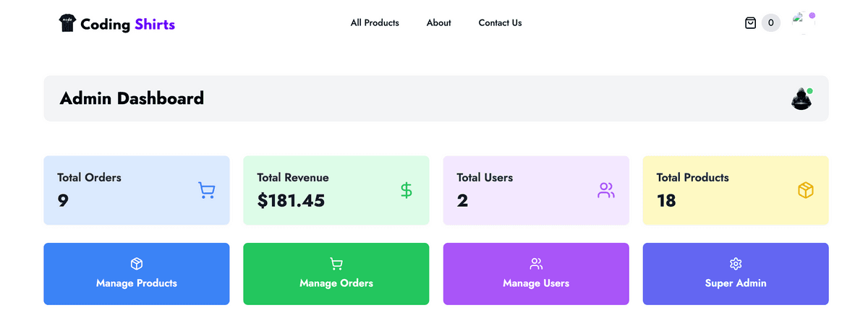Screen dimensions: 868x334
Task: Click the blue cart icon in Total Orders
Action: pos(206,190)
